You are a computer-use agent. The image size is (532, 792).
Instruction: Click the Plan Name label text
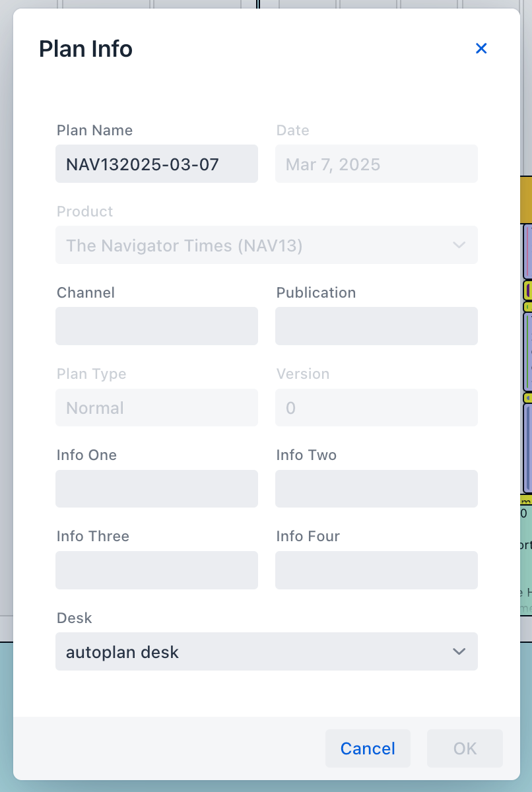[94, 131]
